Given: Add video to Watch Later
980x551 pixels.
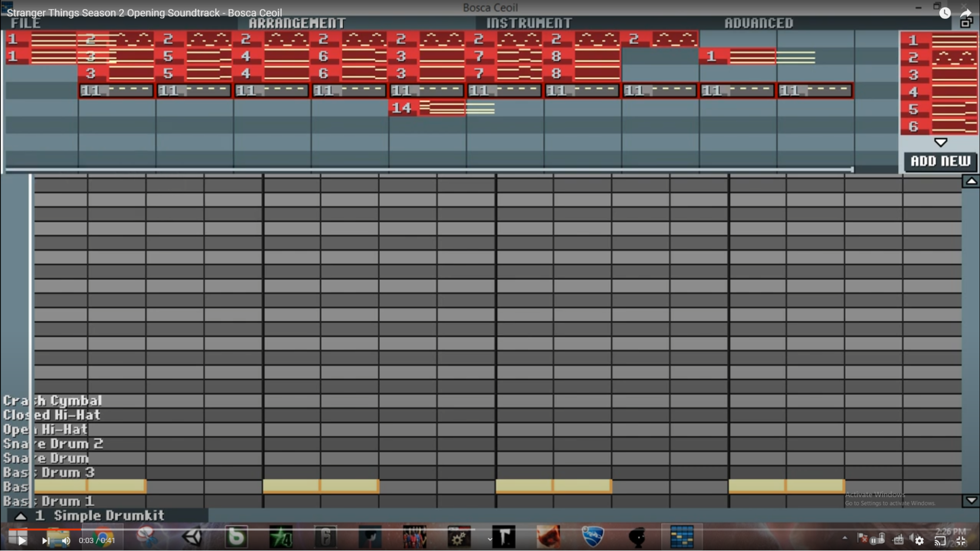Looking at the screenshot, I should click(945, 13).
